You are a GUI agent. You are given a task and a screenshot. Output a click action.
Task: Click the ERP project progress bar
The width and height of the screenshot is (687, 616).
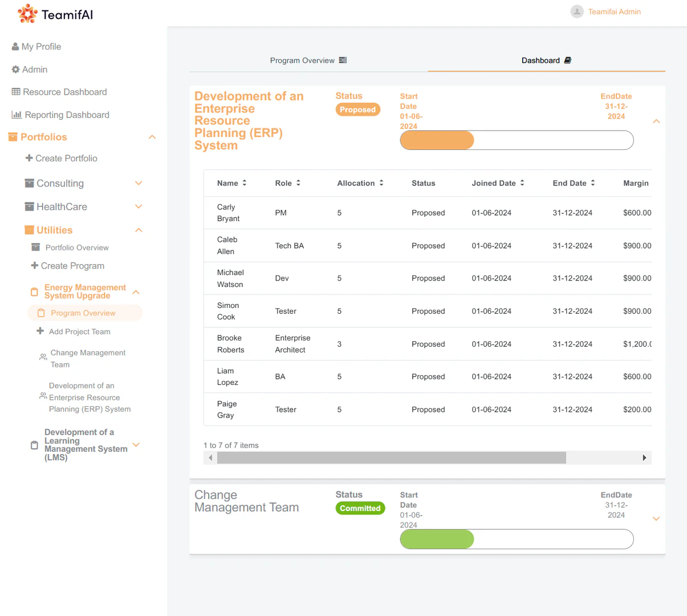pyautogui.click(x=517, y=140)
